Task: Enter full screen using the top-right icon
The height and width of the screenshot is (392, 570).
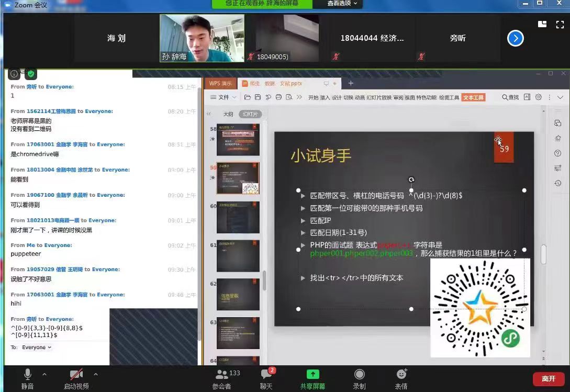Action: pos(560,24)
